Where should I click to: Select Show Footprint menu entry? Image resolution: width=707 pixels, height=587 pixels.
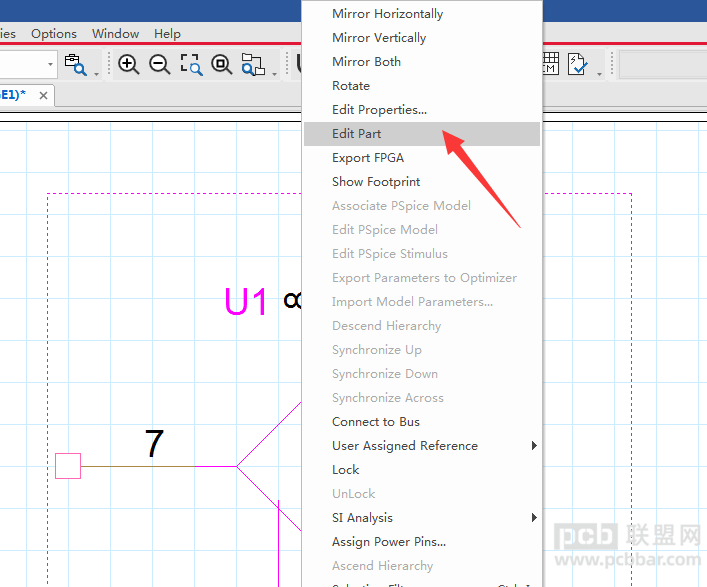pyautogui.click(x=422, y=182)
